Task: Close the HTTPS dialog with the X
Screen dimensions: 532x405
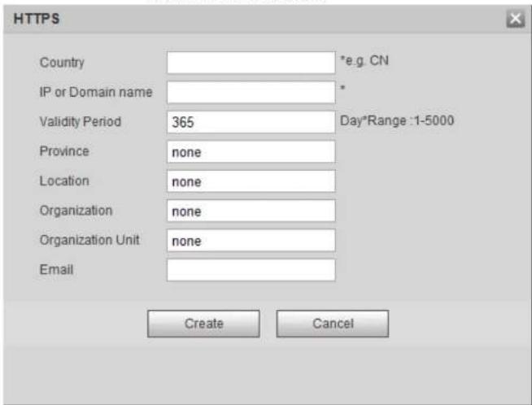Action: point(516,19)
